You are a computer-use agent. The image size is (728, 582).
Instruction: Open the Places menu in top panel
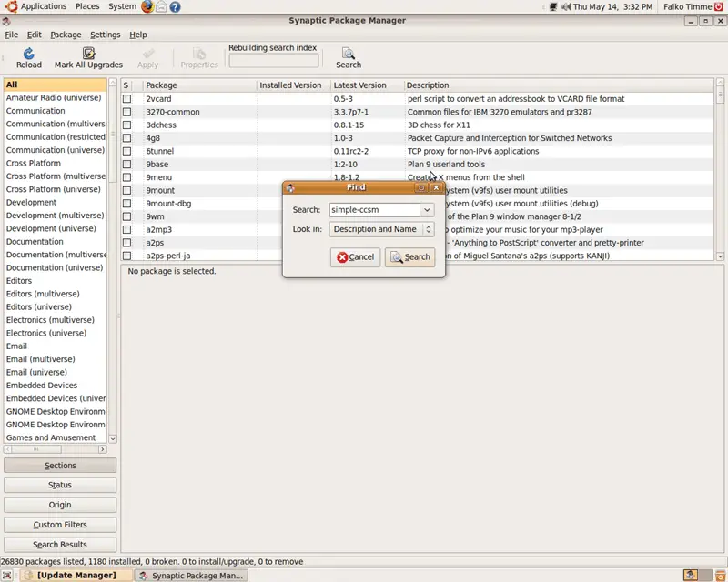pyautogui.click(x=87, y=6)
